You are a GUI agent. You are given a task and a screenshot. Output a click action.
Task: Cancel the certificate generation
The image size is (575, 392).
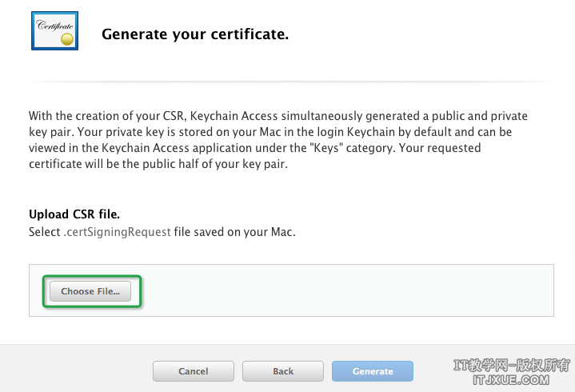(x=194, y=371)
